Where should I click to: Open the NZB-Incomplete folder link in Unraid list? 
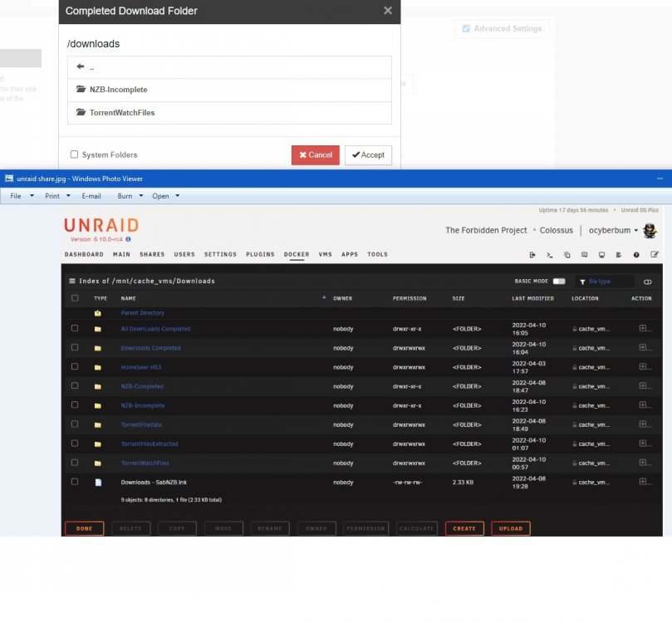(x=143, y=405)
